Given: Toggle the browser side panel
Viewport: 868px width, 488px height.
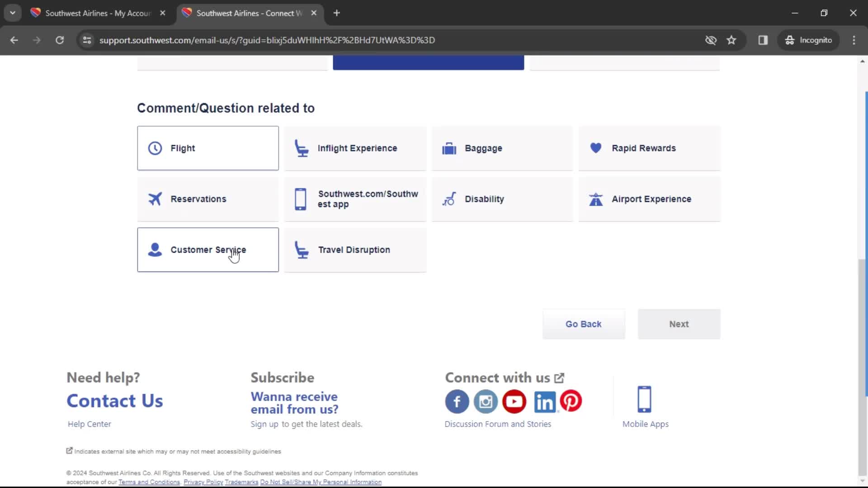Looking at the screenshot, I should click(x=763, y=40).
